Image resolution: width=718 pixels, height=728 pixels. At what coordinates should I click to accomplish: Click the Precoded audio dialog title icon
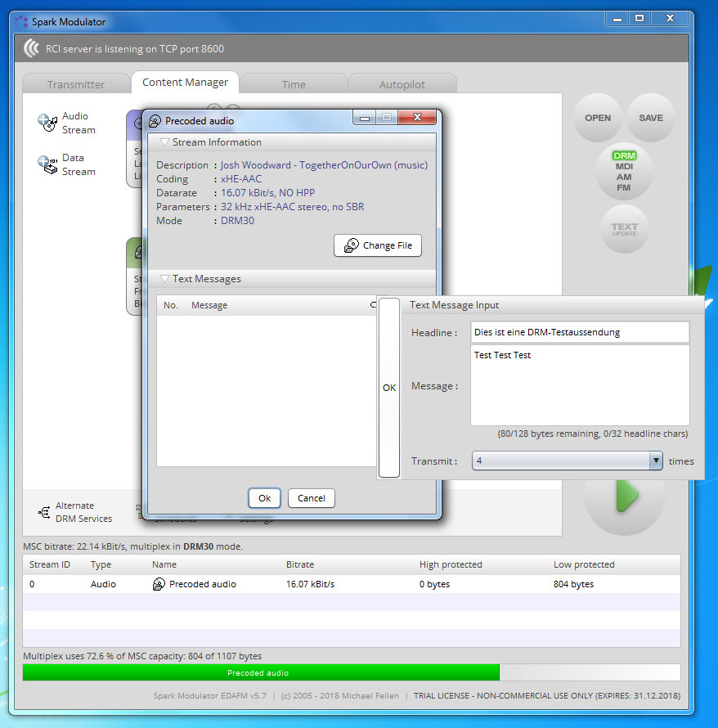click(x=155, y=121)
